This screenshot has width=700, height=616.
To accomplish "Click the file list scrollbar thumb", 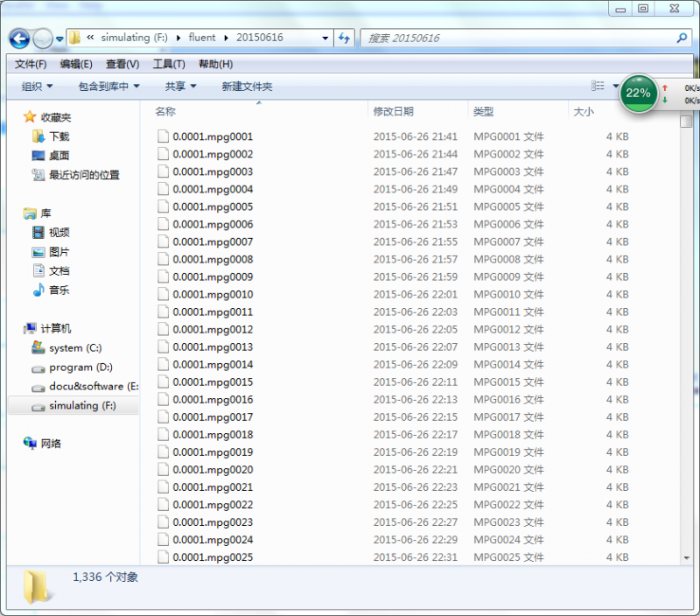I will point(686,121).
